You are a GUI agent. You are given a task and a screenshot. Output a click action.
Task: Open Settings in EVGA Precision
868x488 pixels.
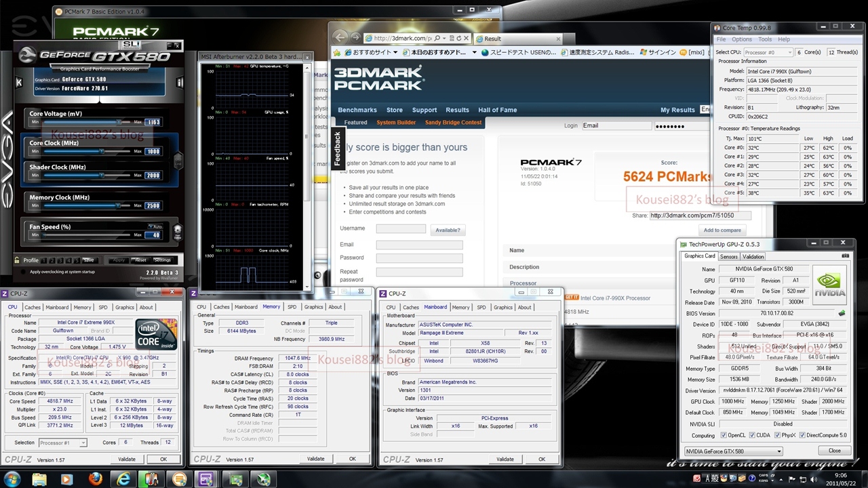coord(163,260)
